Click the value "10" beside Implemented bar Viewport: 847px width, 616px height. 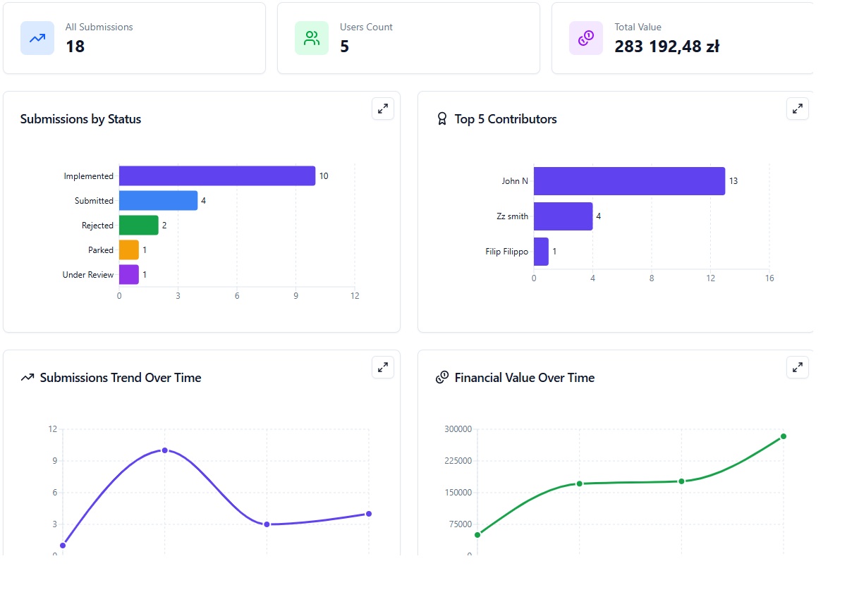coord(324,176)
